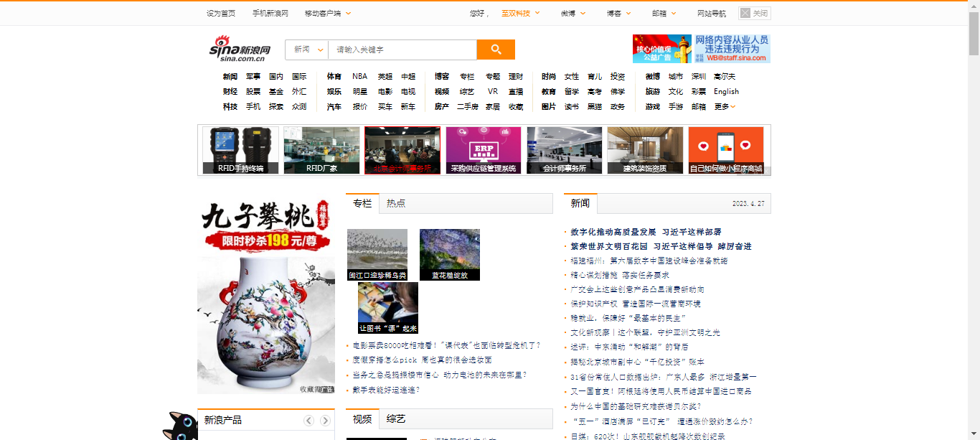Go to 财经 section
This screenshot has width=980, height=440.
coord(230,91)
